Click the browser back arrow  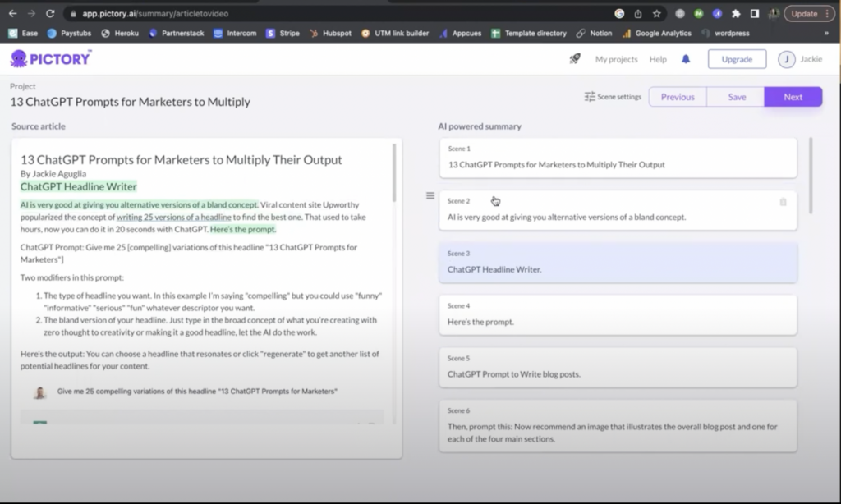13,13
